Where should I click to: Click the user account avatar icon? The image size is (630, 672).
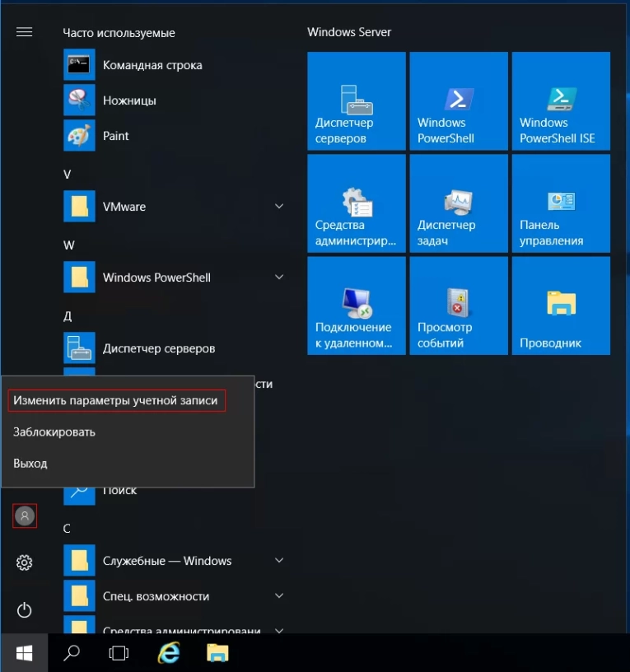click(x=25, y=516)
